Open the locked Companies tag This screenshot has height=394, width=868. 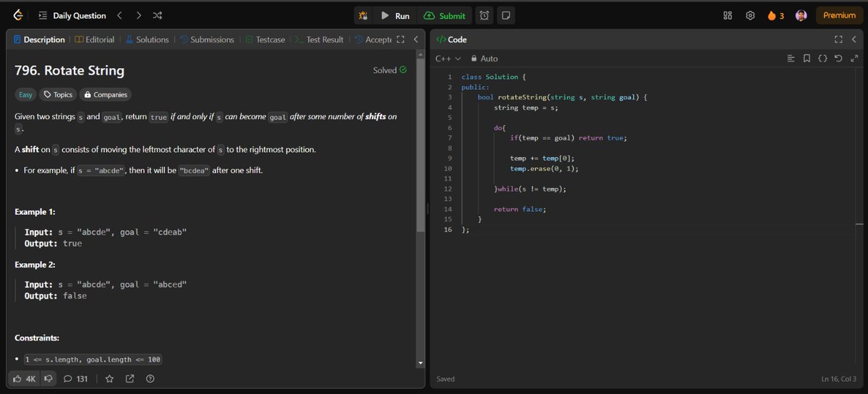tap(106, 95)
